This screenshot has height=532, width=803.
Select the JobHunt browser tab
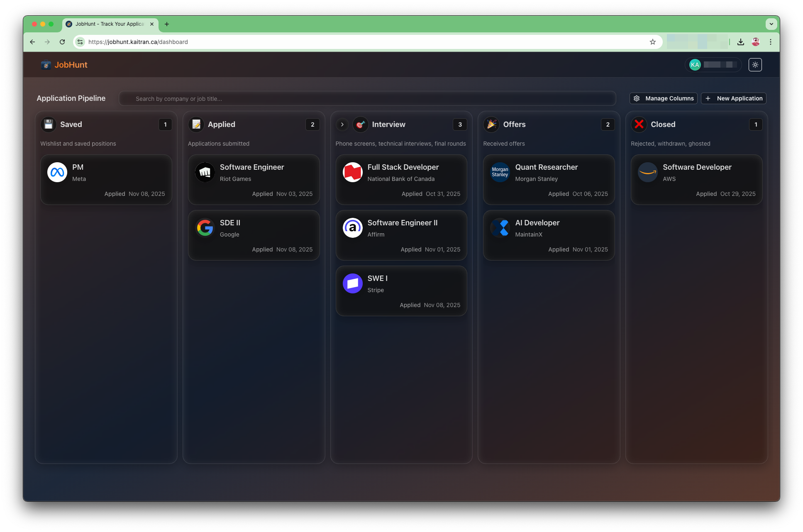pos(106,24)
